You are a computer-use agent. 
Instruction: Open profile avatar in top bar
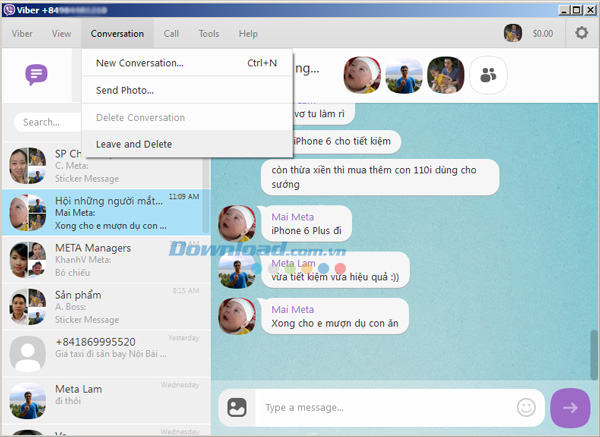(513, 33)
